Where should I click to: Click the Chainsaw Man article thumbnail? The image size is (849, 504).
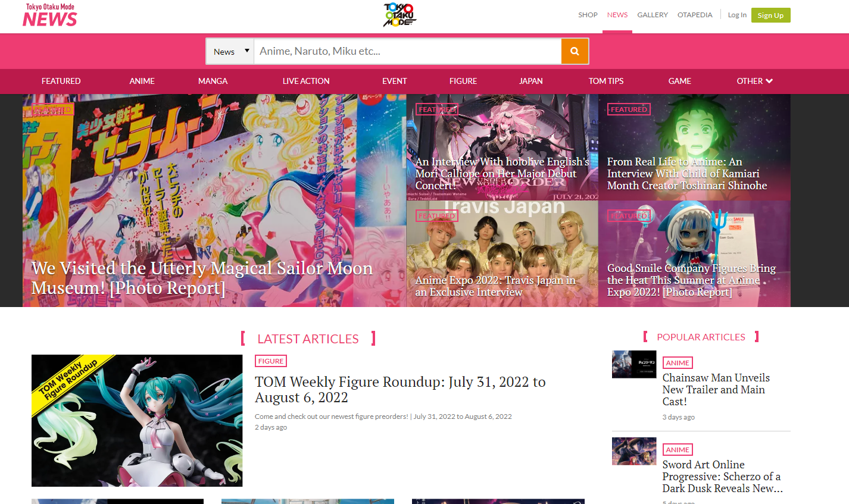point(633,364)
